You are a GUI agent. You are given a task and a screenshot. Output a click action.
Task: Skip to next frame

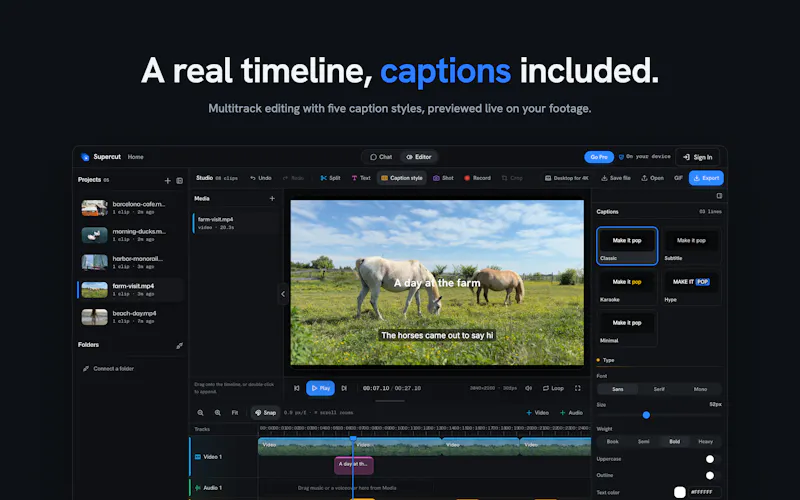tap(344, 388)
